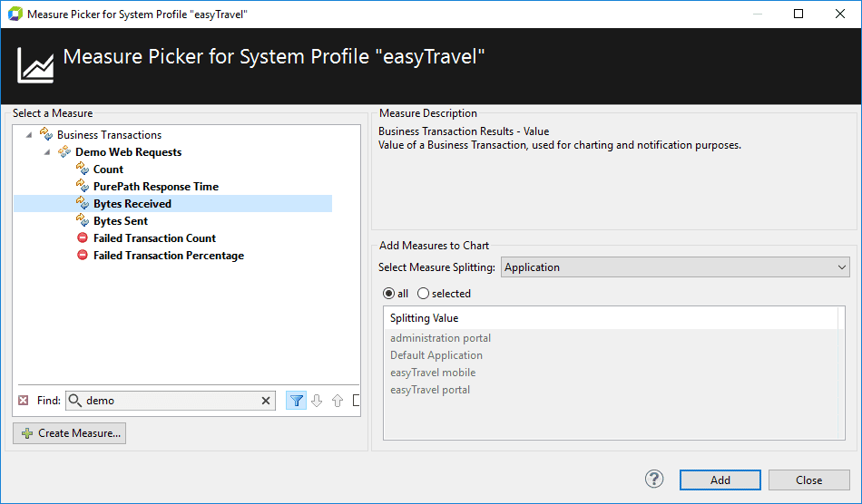Jump to previous match with up arrow
The image size is (862, 504).
coord(338,401)
